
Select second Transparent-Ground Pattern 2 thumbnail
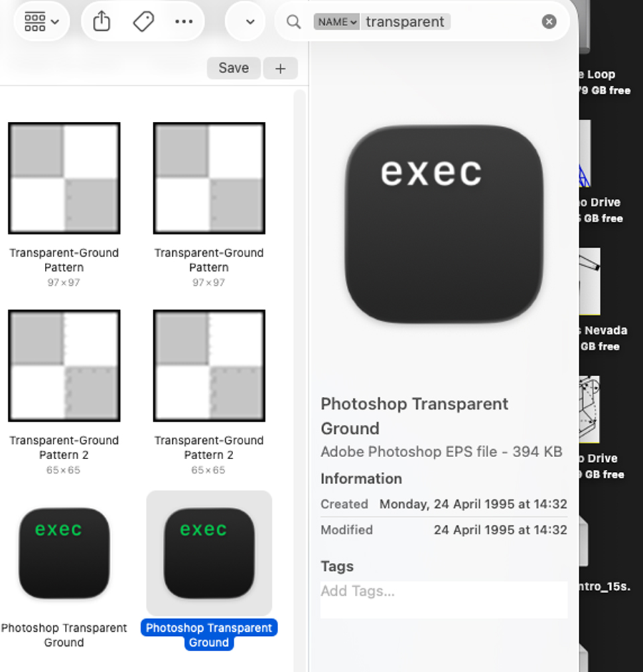(x=209, y=365)
